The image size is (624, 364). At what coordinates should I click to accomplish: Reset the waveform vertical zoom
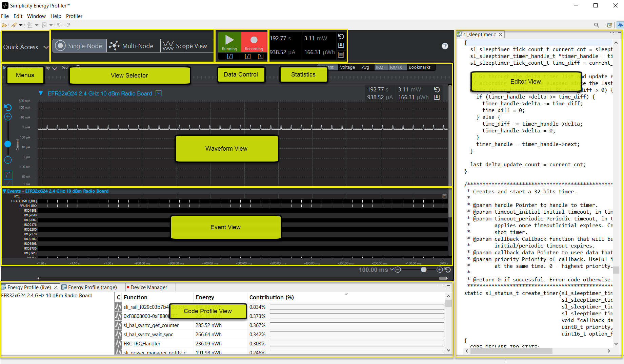tap(8, 107)
